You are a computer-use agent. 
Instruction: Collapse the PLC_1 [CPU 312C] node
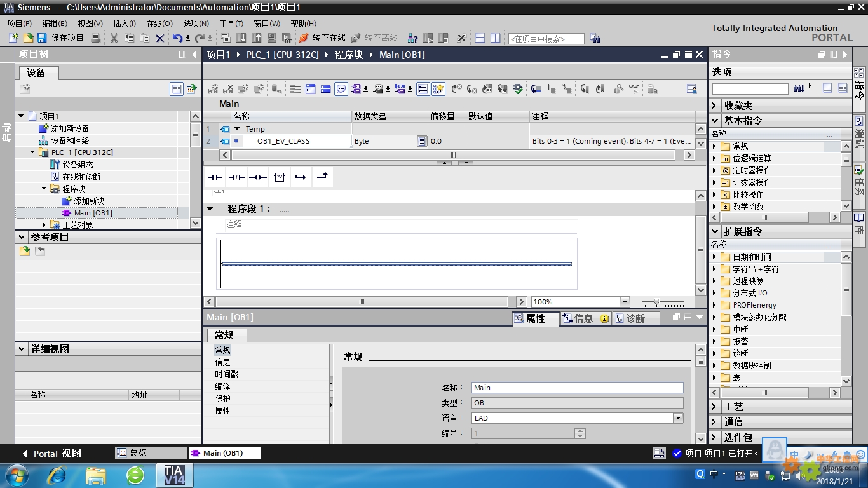pyautogui.click(x=32, y=152)
